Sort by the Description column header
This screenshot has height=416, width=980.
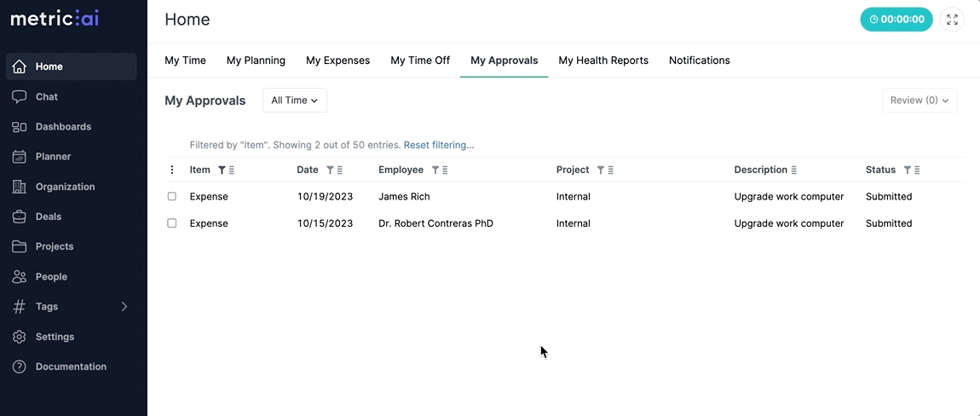761,170
